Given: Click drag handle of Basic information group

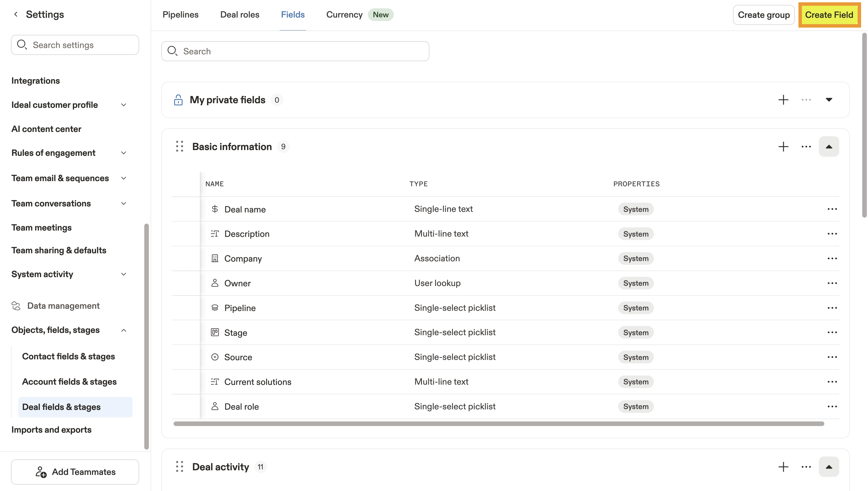Looking at the screenshot, I should 179,147.
